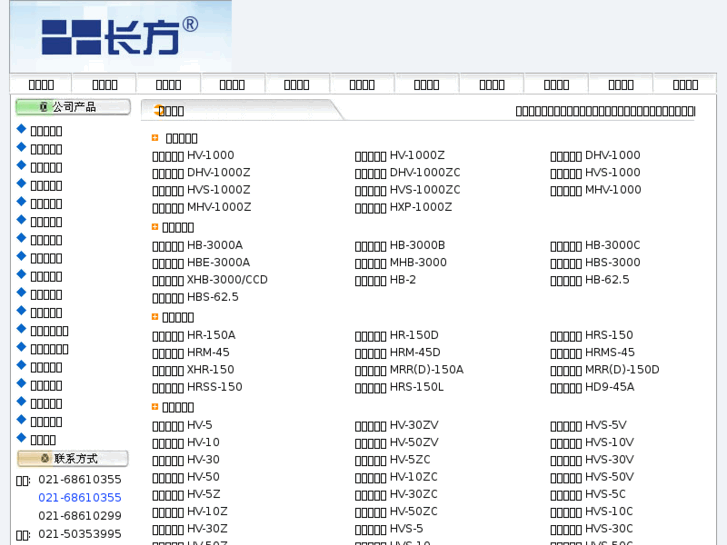Open product link HV-50
This screenshot has height=545, width=727.
point(186,477)
